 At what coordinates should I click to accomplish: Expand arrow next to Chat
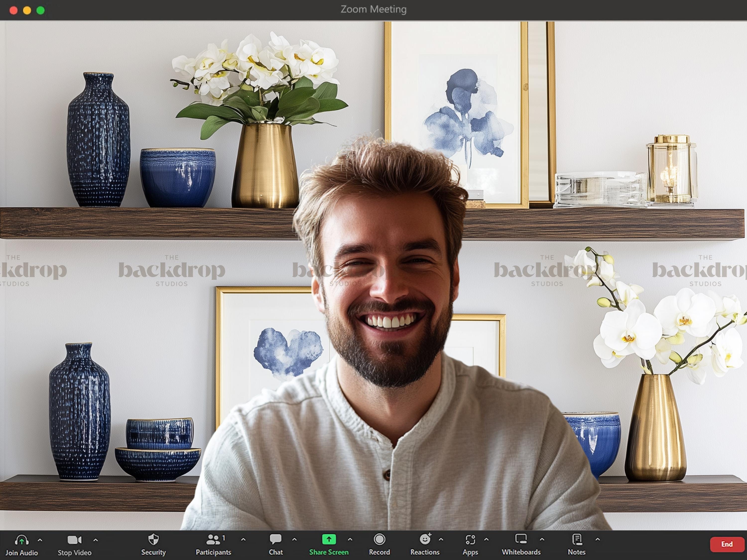[x=294, y=540]
